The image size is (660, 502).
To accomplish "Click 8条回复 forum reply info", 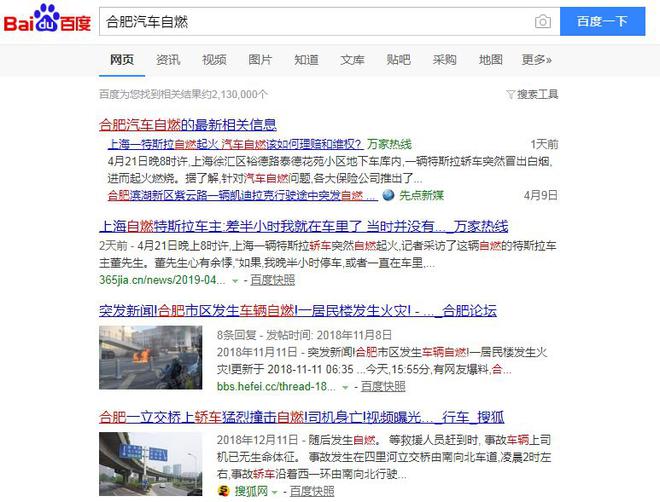I will pyautogui.click(x=237, y=335).
